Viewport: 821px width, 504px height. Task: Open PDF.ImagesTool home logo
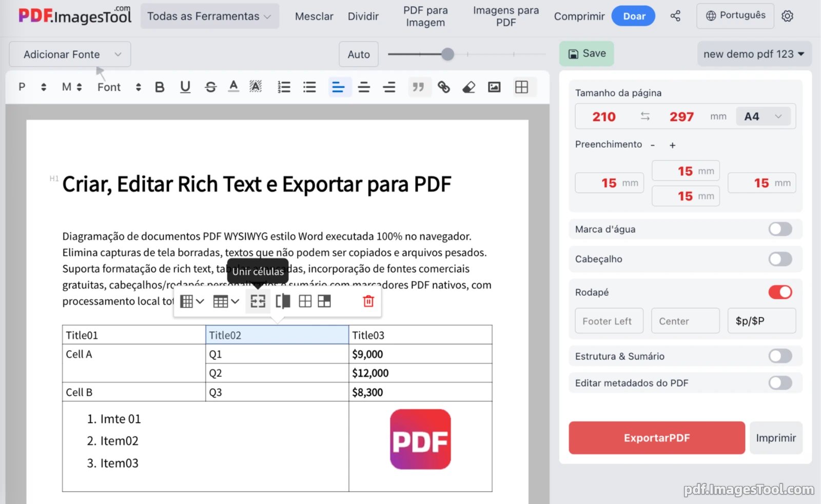75,16
